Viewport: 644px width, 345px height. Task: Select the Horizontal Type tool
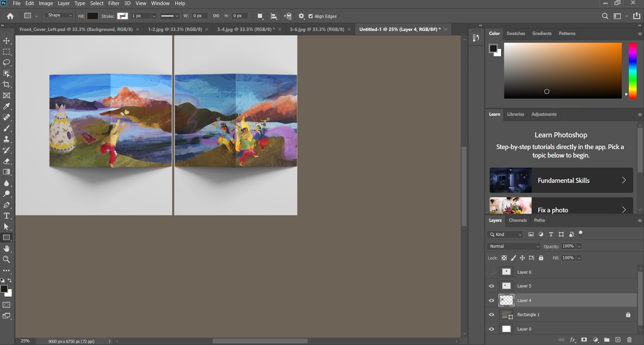pos(6,216)
